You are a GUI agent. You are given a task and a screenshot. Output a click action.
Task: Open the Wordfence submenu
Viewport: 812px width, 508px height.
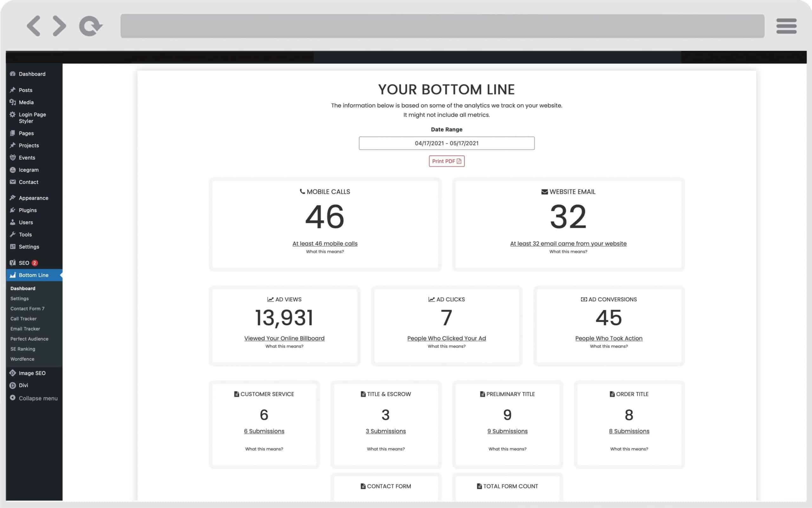[x=22, y=359]
